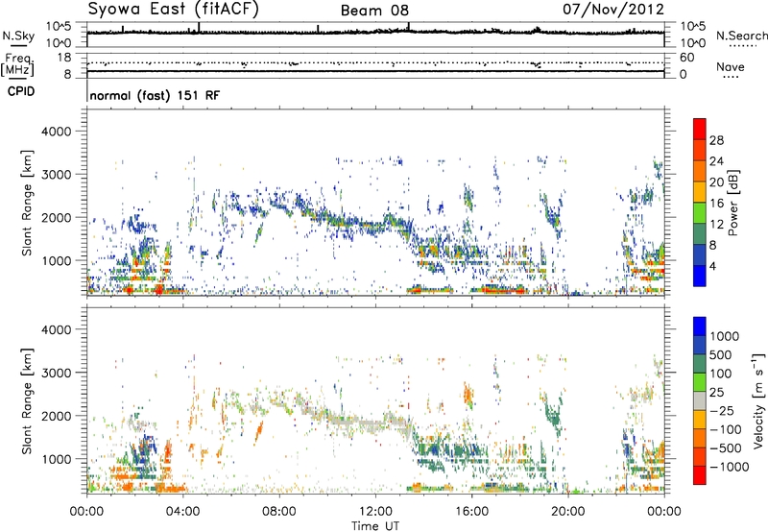Click the noise sky trace in top panel
The width and height of the screenshot is (768, 532).
375,32
